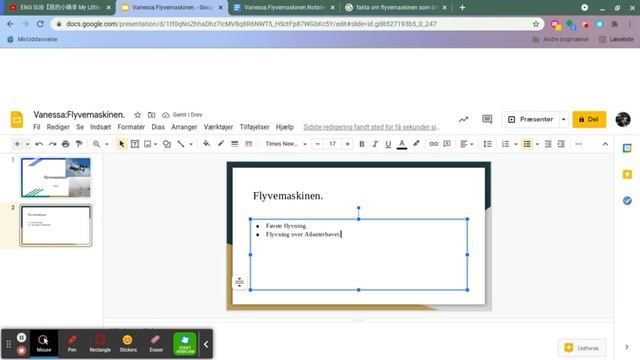This screenshot has width=640, height=360.
Task: Open the Dias menu
Action: pos(158,127)
